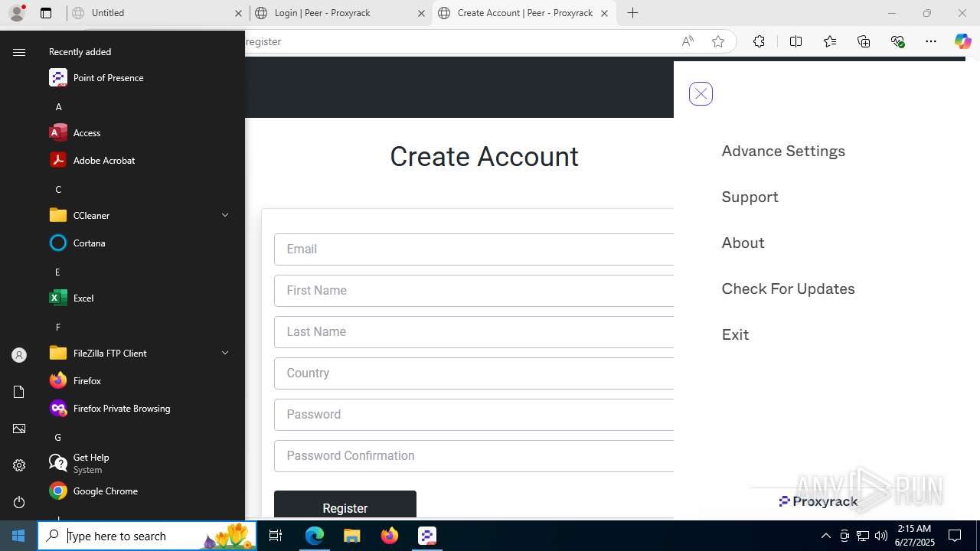Close the Login | Peer tab
Image resolution: width=980 pixels, height=551 pixels.
point(421,13)
